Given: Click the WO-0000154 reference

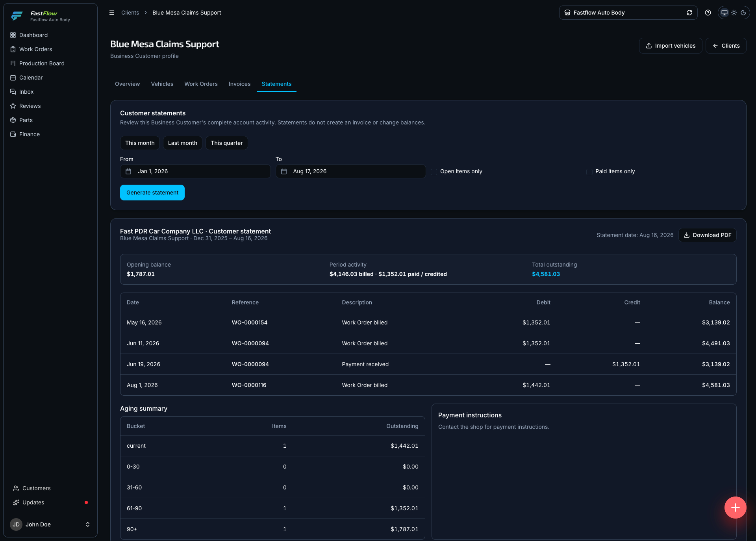Looking at the screenshot, I should click(250, 322).
